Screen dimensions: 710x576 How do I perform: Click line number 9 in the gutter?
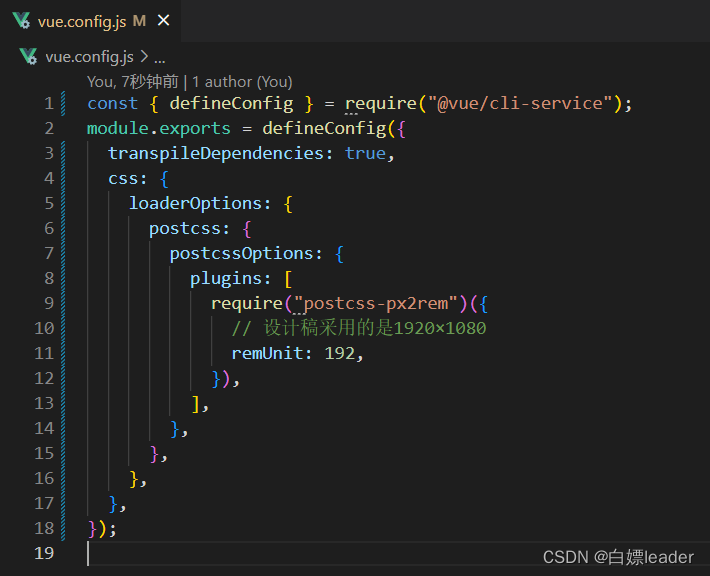pos(49,303)
